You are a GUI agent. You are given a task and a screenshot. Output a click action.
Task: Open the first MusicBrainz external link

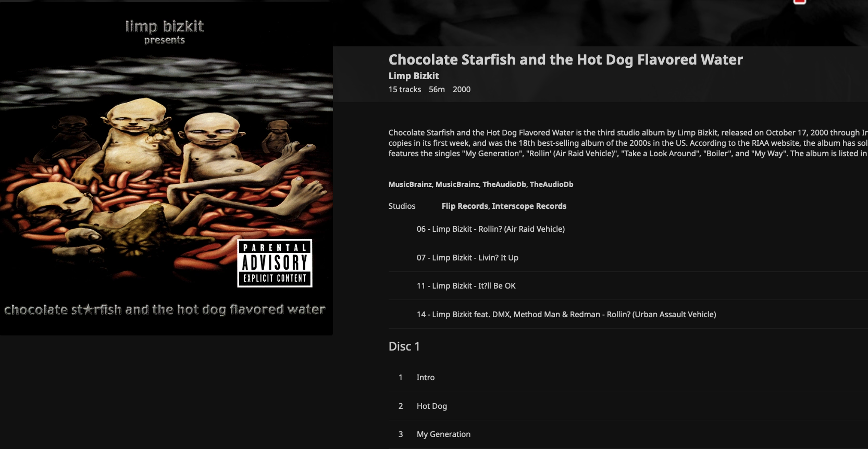point(410,184)
